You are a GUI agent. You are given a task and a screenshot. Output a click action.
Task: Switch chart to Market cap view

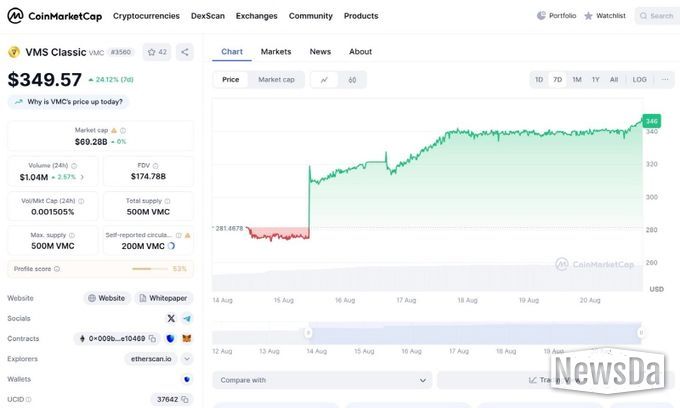pos(276,80)
